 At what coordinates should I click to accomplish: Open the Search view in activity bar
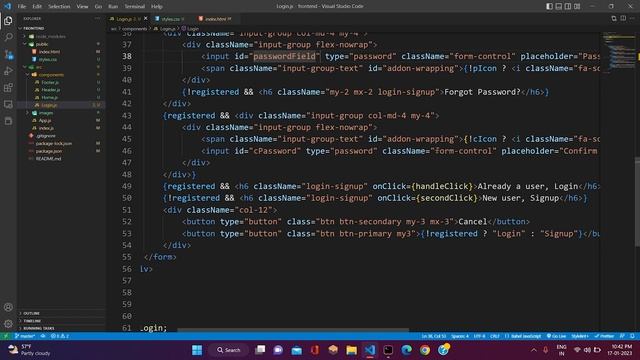tap(8, 37)
